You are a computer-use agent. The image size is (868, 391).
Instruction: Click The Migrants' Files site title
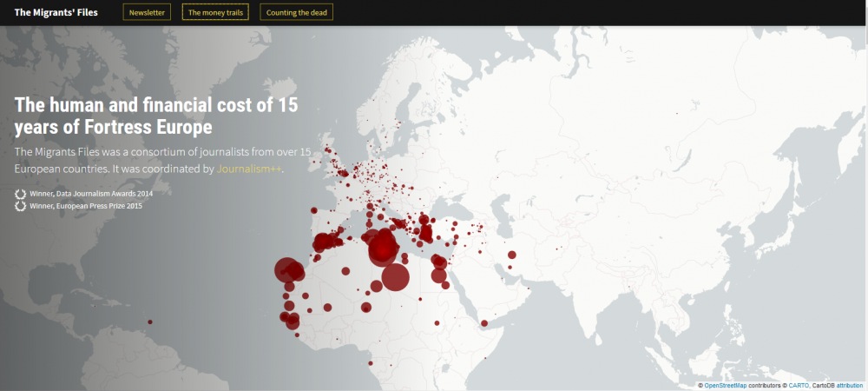pos(56,12)
